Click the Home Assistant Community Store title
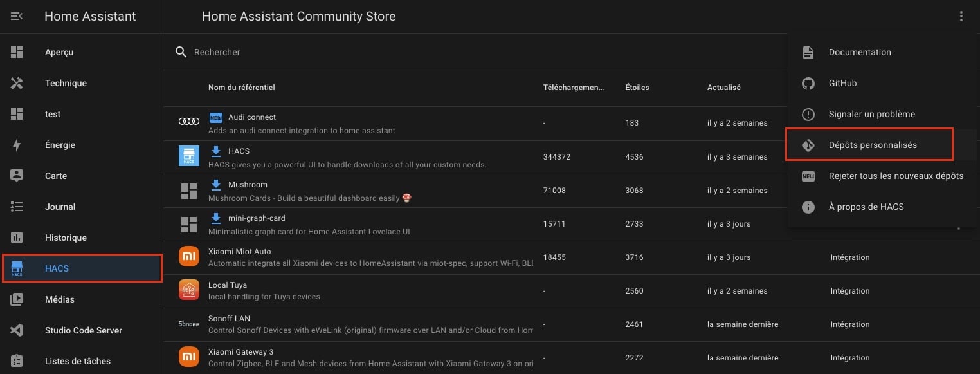Screen dimensions: 980x374 (x=299, y=17)
